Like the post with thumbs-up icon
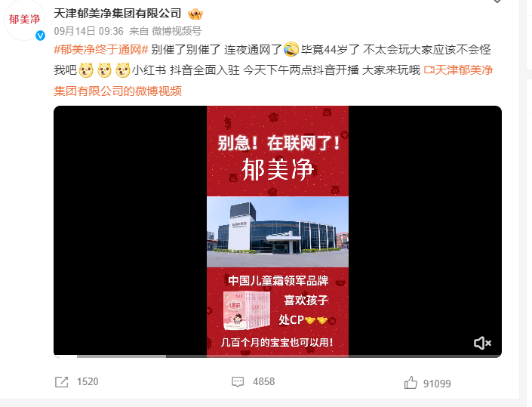The width and height of the screenshot is (532, 407). coord(411,383)
